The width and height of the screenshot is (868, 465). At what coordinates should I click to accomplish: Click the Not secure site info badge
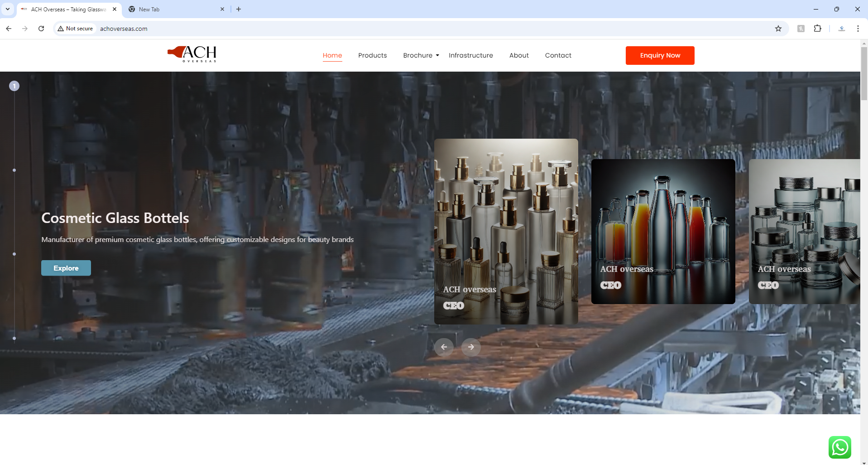(x=75, y=29)
